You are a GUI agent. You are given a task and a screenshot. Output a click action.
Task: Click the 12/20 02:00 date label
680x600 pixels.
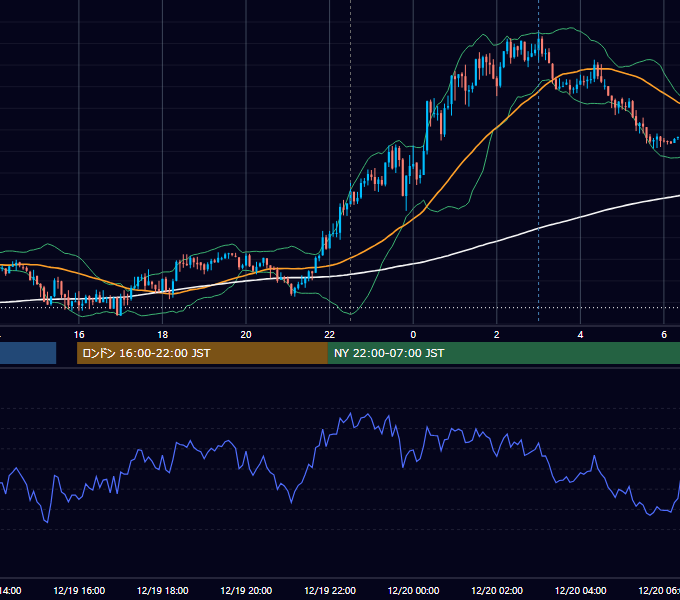click(497, 590)
